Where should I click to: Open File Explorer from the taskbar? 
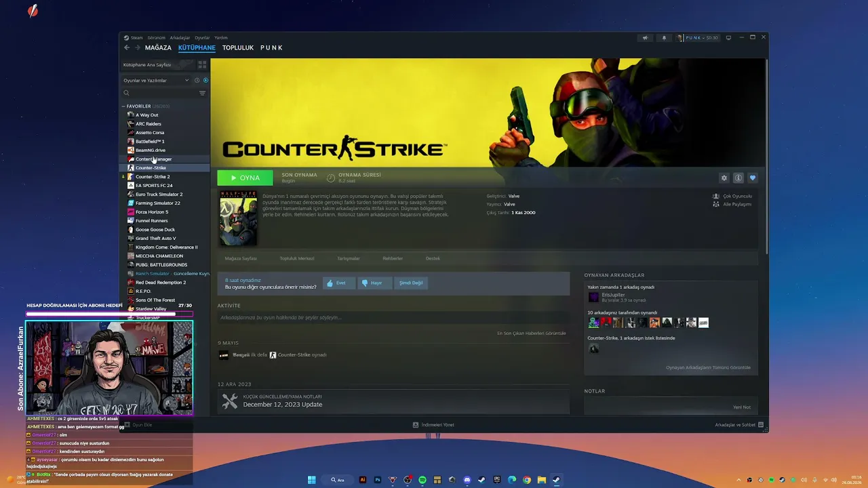(542, 480)
